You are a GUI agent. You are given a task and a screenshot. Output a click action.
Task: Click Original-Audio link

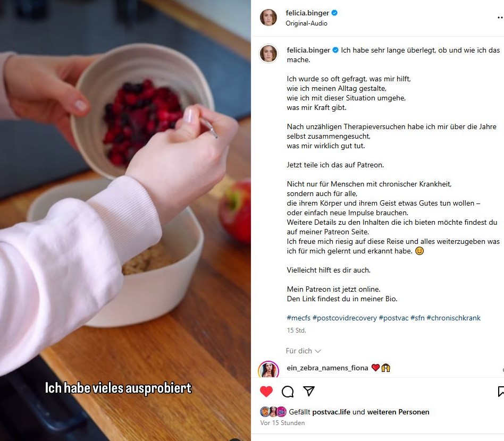(x=306, y=23)
